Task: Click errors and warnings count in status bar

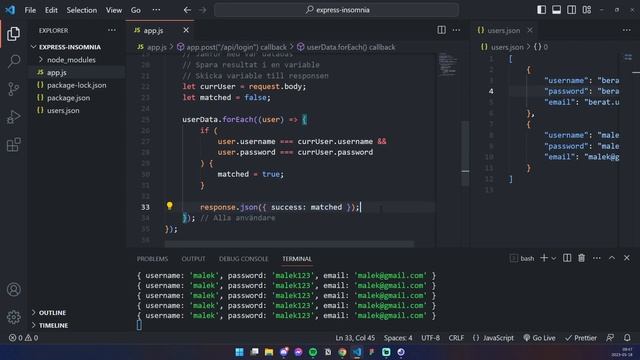Action: coord(23,338)
